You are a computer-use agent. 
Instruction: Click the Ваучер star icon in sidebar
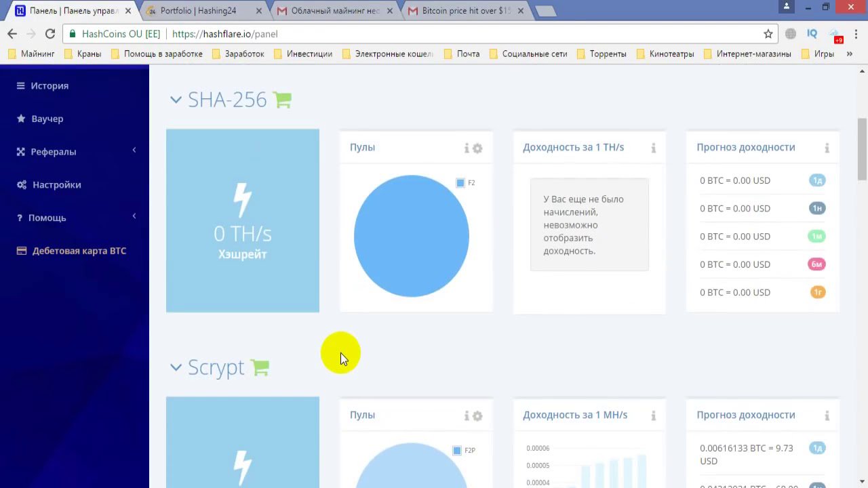(20, 119)
